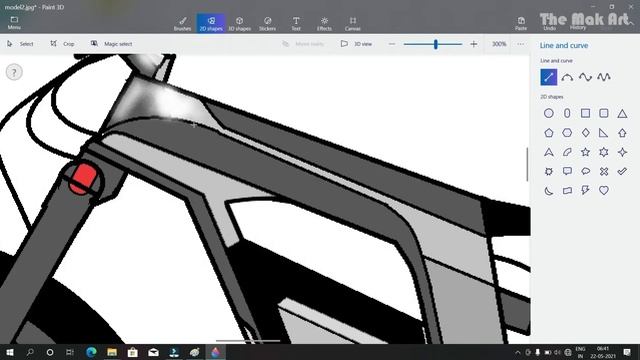Click the Magic select tool
This screenshot has height=360, width=640.
tap(111, 44)
